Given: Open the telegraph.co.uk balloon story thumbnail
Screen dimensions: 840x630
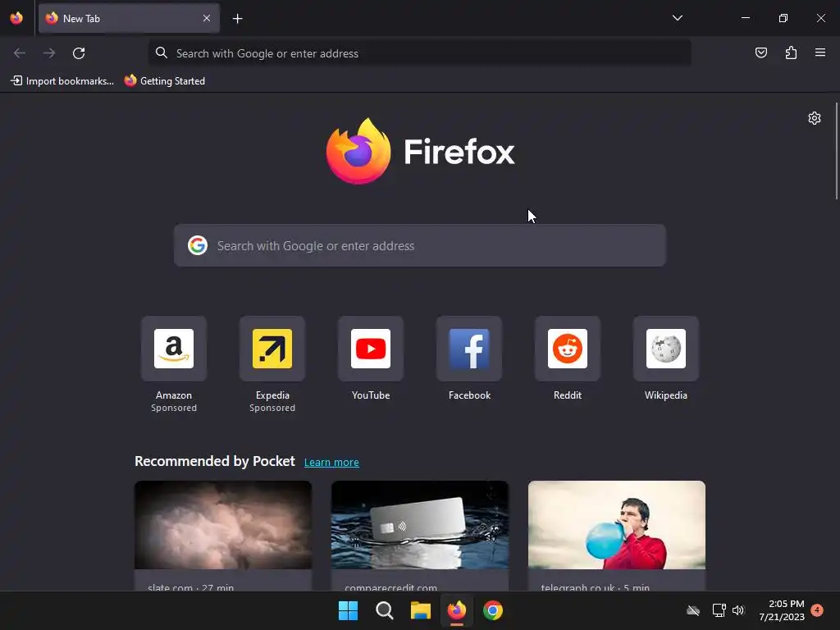Looking at the screenshot, I should tap(617, 525).
